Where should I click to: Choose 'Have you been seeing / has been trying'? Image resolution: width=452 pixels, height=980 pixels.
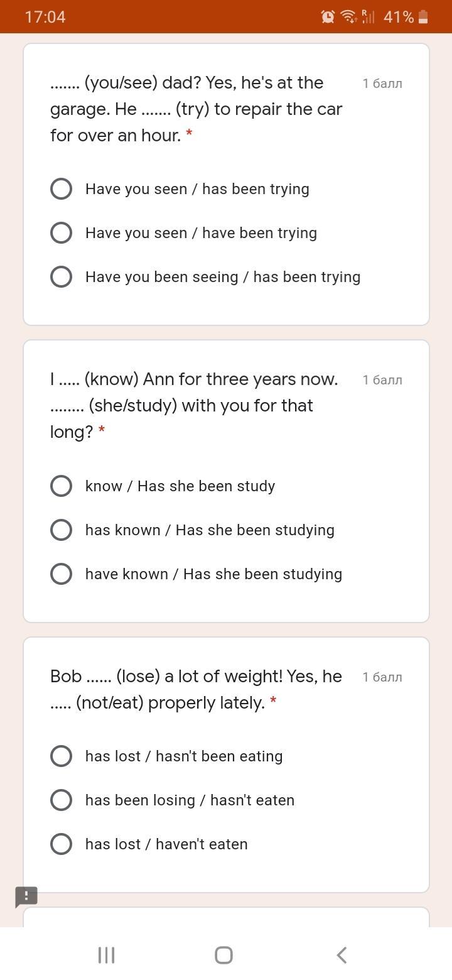62,277
